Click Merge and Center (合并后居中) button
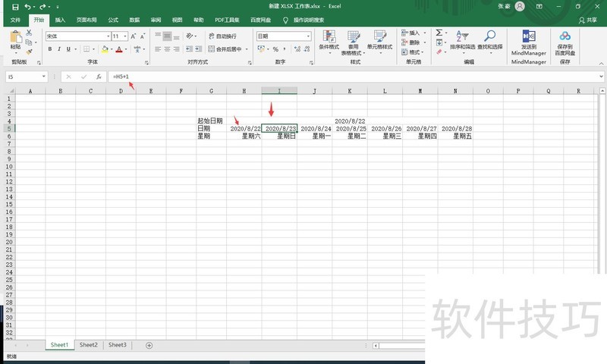The image size is (607, 364). 226,49
